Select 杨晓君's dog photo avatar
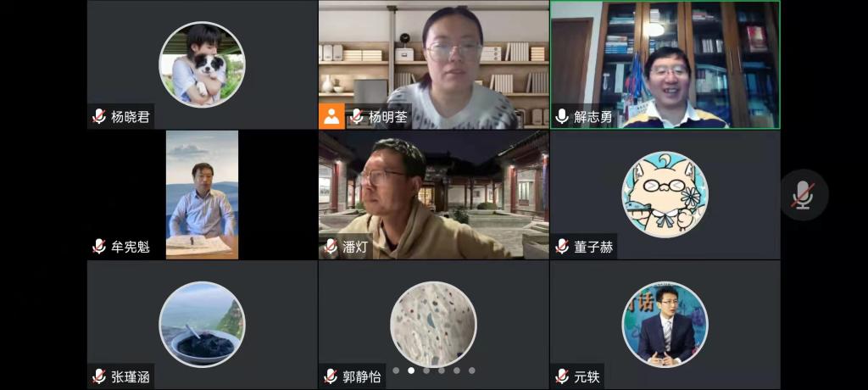This screenshot has height=390, width=868. [x=202, y=64]
